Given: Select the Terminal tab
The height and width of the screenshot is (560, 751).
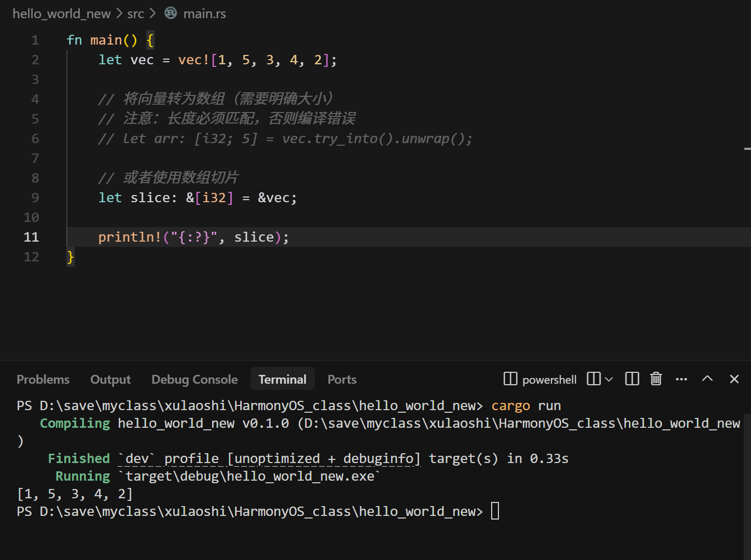Looking at the screenshot, I should tap(283, 380).
